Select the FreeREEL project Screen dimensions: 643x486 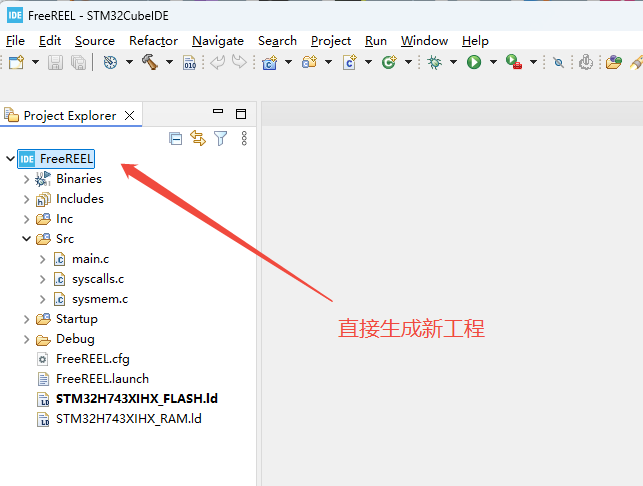(x=56, y=159)
